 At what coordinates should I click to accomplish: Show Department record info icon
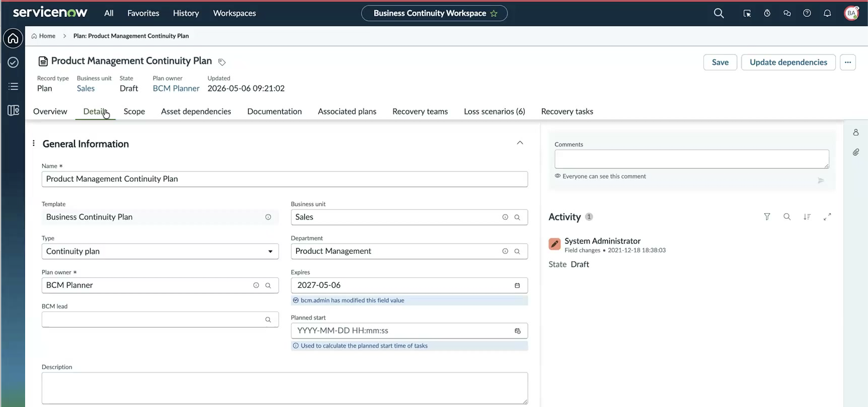click(x=505, y=251)
